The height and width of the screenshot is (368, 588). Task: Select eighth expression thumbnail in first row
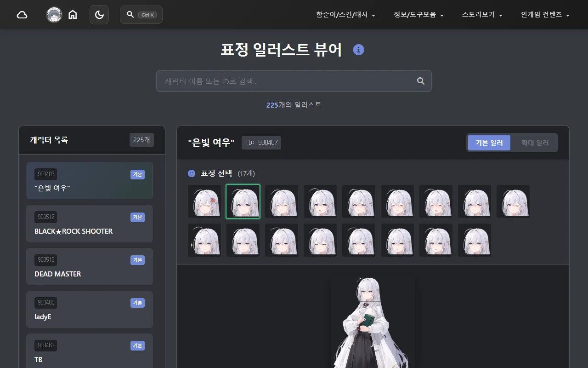pyautogui.click(x=475, y=201)
